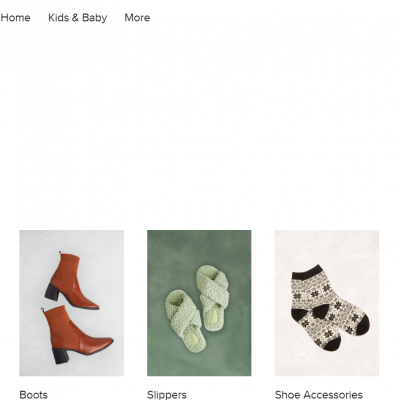
Task: Click the lower brown ankle boot
Action: (77, 335)
